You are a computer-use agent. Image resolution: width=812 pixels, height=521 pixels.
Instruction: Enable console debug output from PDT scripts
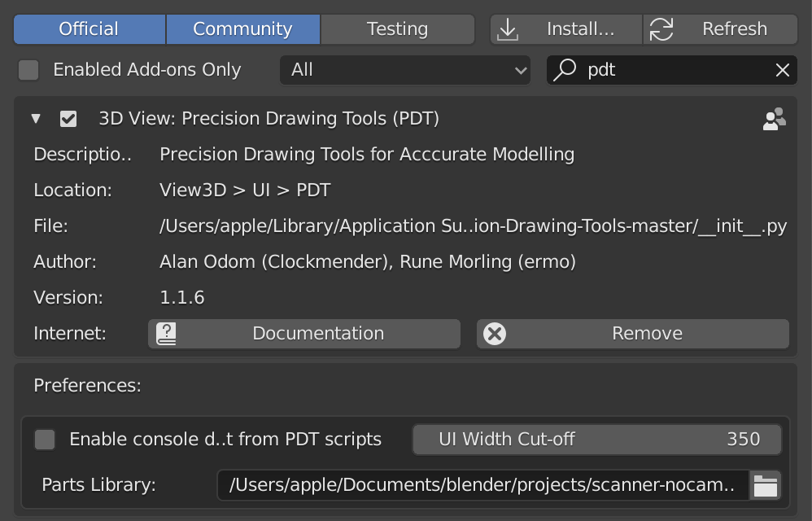[45, 440]
